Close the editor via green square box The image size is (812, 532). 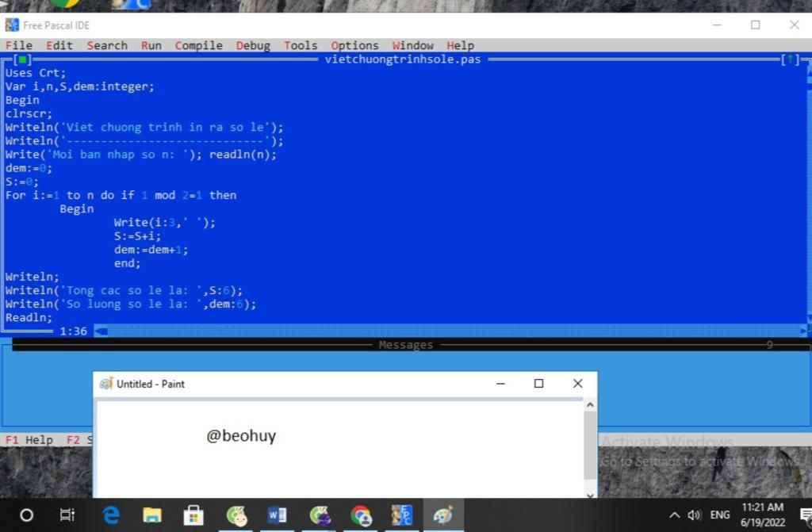click(x=22, y=59)
